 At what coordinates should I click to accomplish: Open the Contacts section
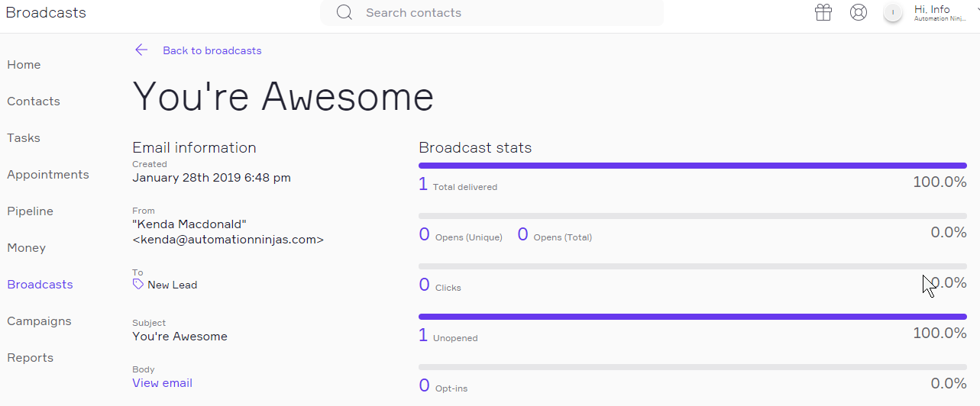pyautogui.click(x=34, y=101)
